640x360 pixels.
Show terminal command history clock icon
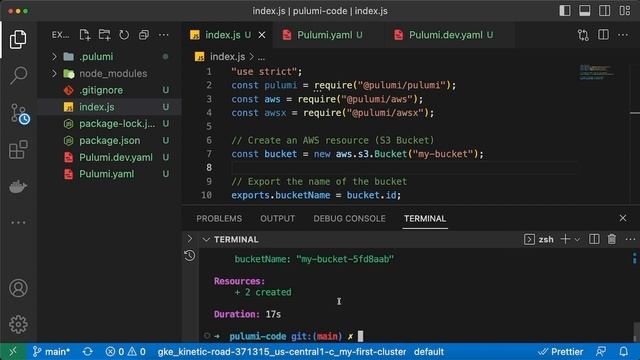click(189, 256)
